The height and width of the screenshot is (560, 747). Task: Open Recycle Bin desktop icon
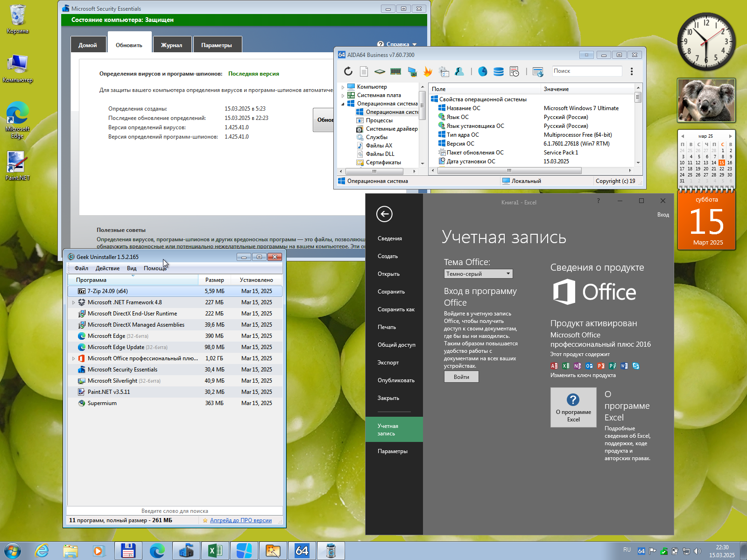click(x=18, y=20)
